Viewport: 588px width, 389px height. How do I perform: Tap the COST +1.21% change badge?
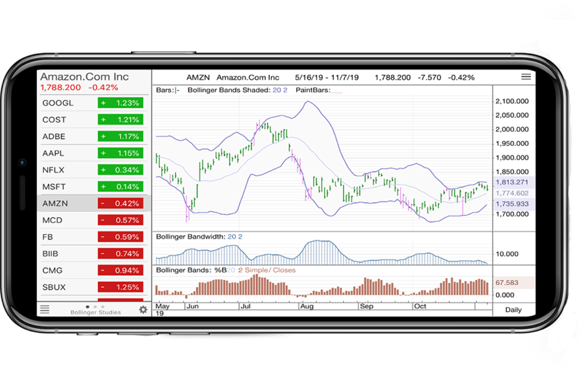pyautogui.click(x=120, y=120)
